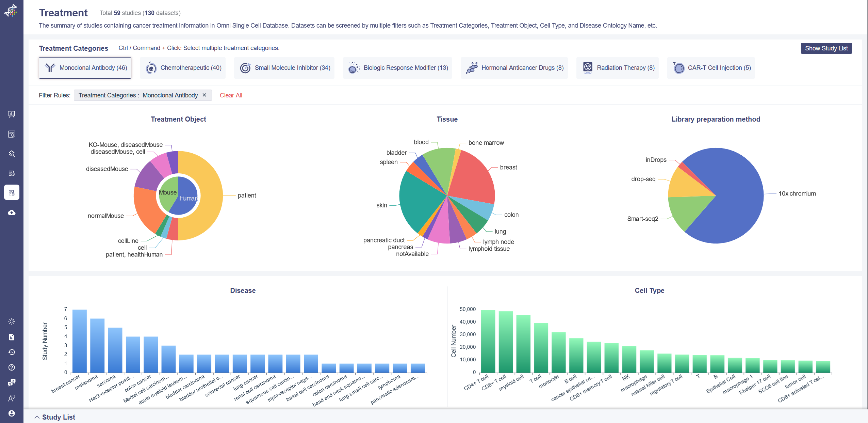This screenshot has width=868, height=423.
Task: Click the patient slice in Treatment Object
Action: 211,196
